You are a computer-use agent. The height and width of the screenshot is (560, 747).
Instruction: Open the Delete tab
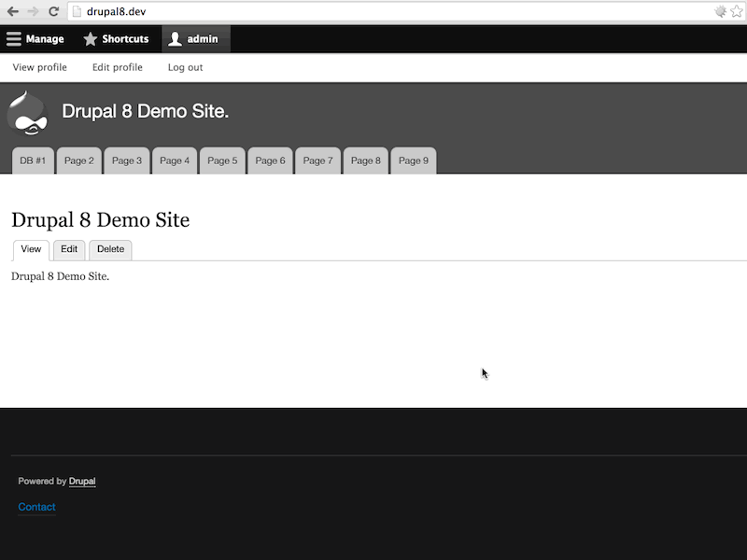click(110, 249)
